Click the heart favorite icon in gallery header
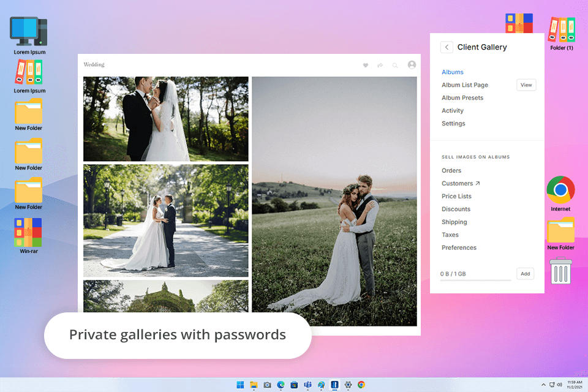Image resolution: width=588 pixels, height=392 pixels. 365,66
